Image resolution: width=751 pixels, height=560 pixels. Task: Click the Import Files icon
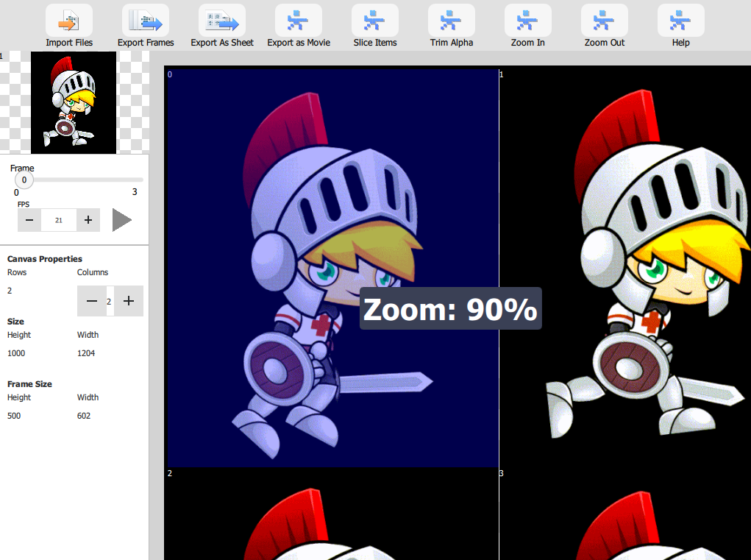[x=69, y=21]
